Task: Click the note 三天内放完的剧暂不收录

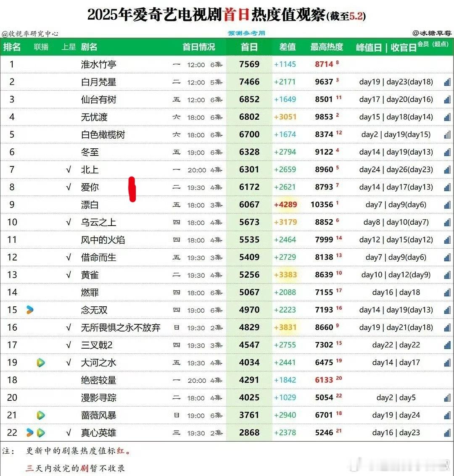Action: 75,468
